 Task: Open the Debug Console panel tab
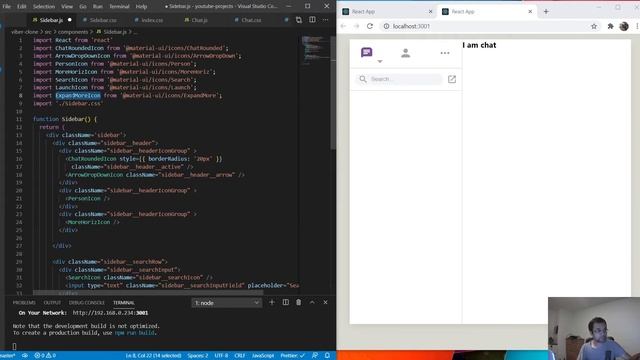(x=87, y=303)
